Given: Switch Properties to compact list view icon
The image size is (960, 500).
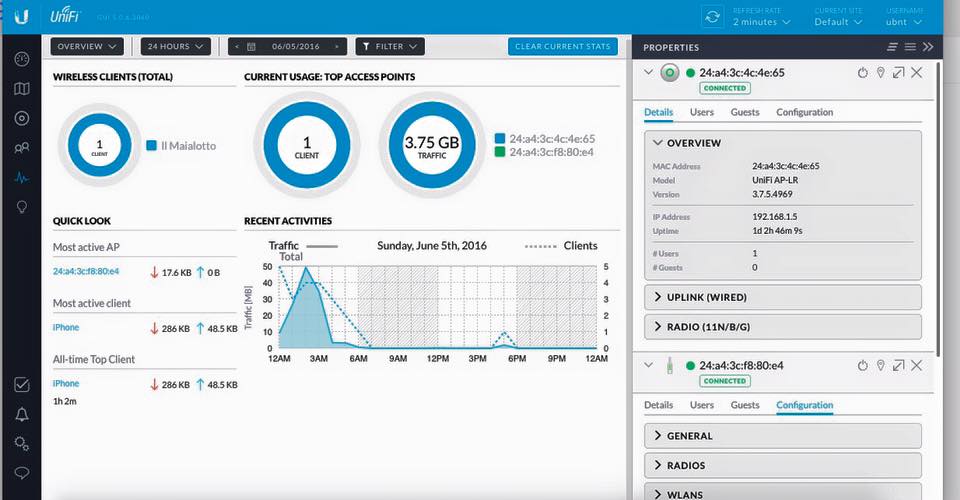Looking at the screenshot, I should coord(893,47).
